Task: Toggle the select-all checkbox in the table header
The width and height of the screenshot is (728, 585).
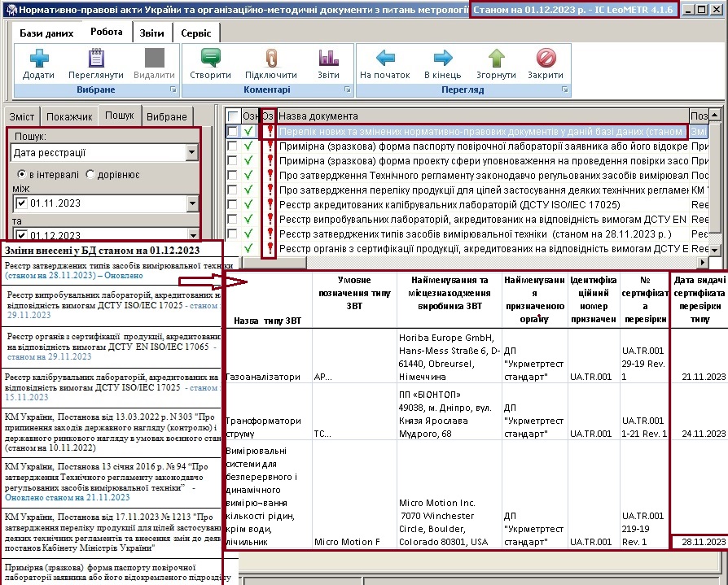Action: (233, 116)
